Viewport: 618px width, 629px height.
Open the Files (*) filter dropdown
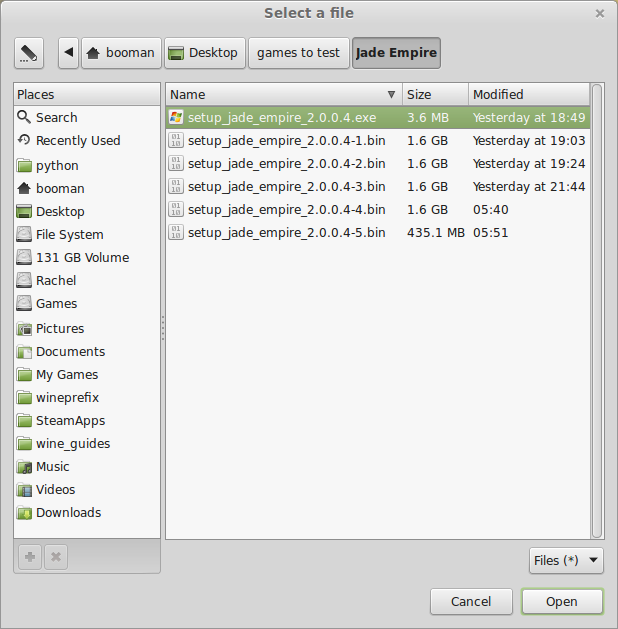[x=566, y=560]
